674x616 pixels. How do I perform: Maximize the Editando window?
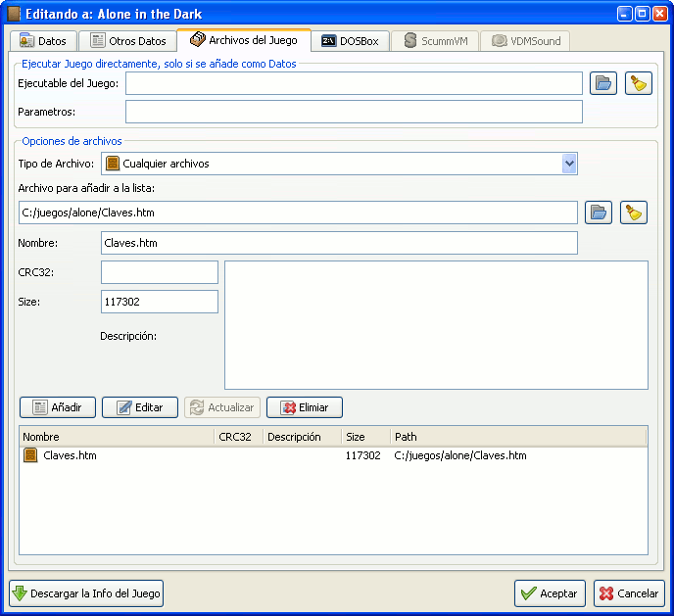643,14
